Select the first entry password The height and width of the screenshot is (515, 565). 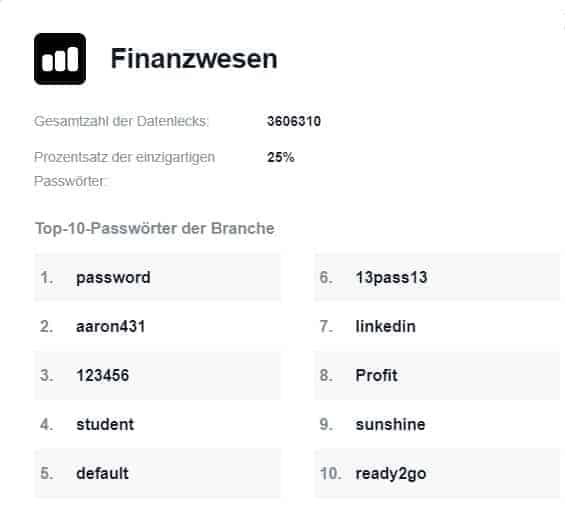(x=157, y=278)
